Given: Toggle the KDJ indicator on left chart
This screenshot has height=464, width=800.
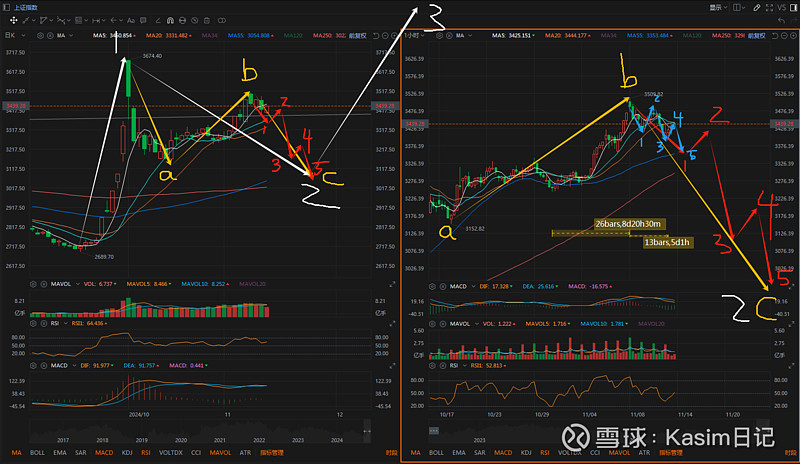Looking at the screenshot, I should (127, 452).
